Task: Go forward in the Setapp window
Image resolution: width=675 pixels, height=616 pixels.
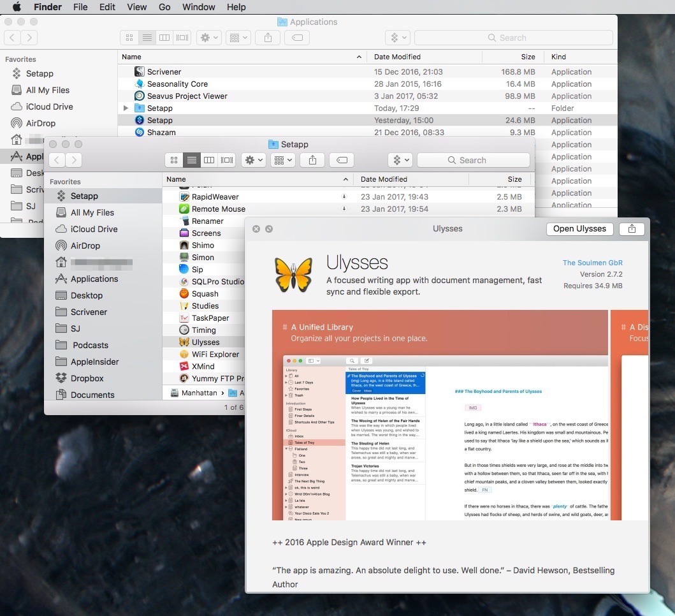Action: point(74,160)
